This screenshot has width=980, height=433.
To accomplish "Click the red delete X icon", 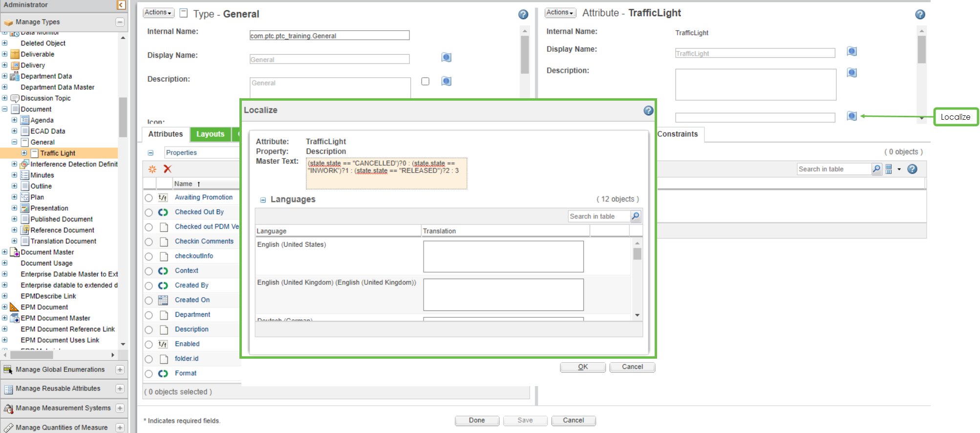I will [x=168, y=169].
